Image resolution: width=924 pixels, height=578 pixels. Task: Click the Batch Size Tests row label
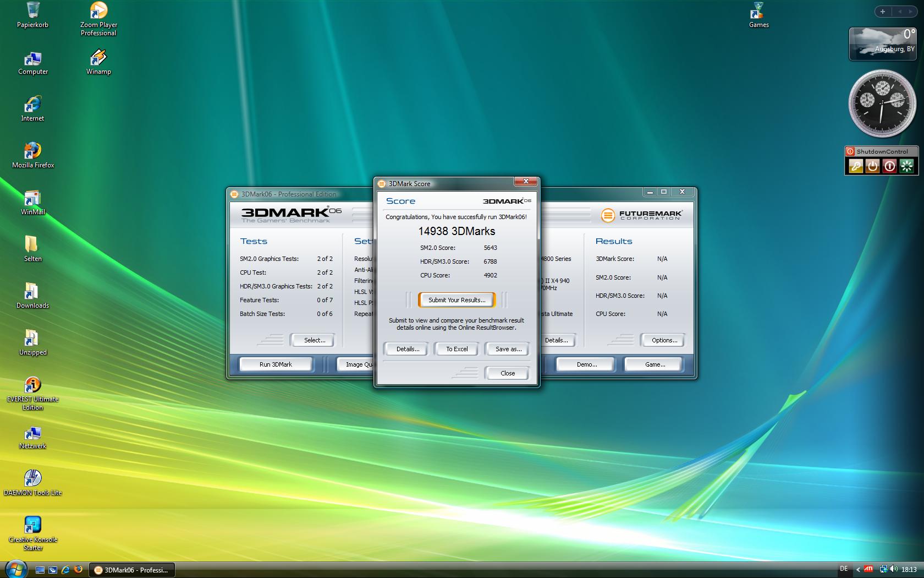coord(262,314)
